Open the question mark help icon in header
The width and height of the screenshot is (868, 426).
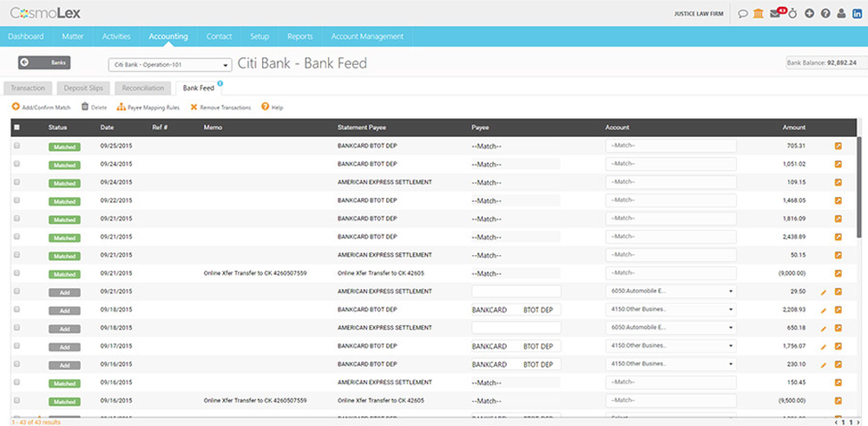tap(825, 14)
